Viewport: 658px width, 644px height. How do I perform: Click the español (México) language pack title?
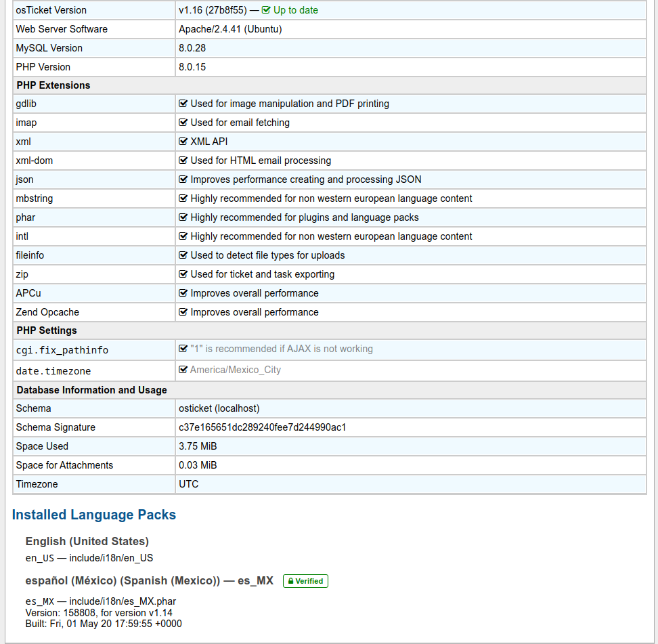pos(150,580)
